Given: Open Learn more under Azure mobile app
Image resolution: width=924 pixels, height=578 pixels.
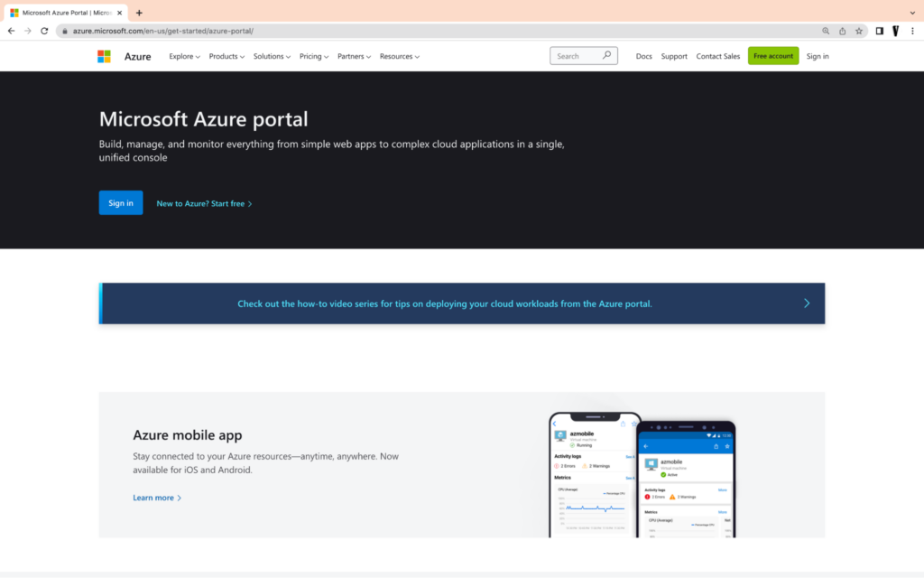Looking at the screenshot, I should coord(157,498).
